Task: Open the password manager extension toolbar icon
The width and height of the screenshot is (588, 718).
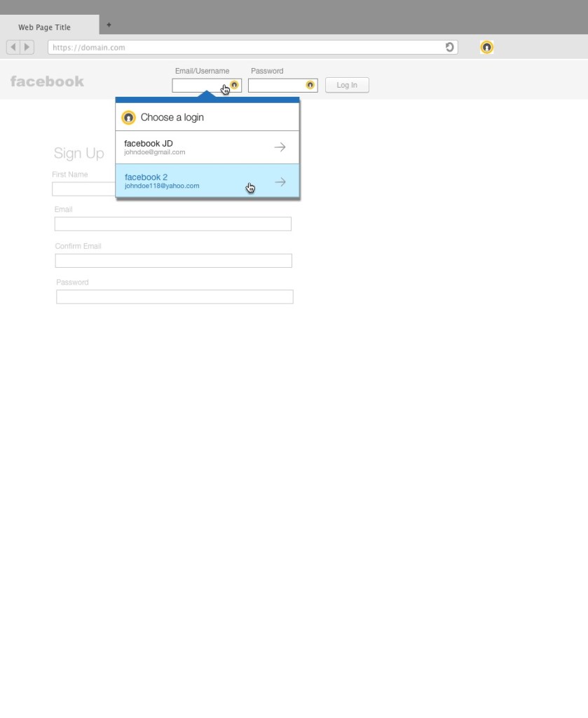Action: pos(486,48)
